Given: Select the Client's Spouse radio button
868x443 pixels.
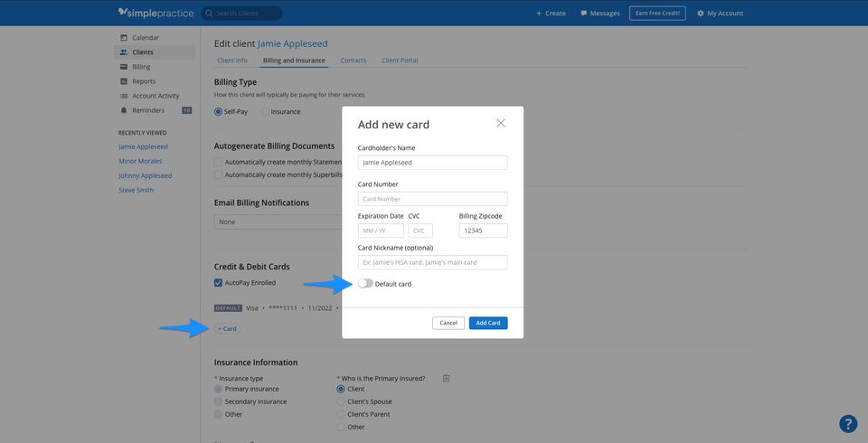Looking at the screenshot, I should (x=341, y=401).
